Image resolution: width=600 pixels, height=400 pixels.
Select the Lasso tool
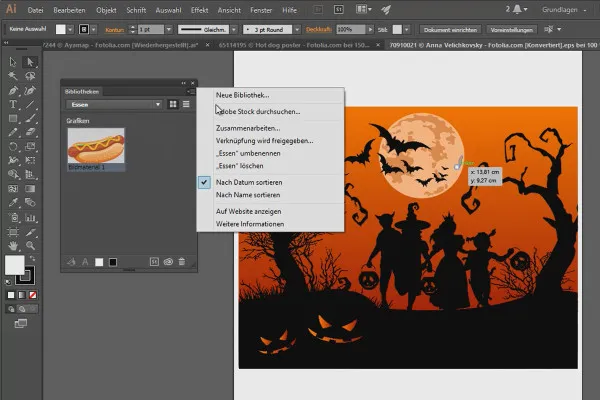[30, 76]
